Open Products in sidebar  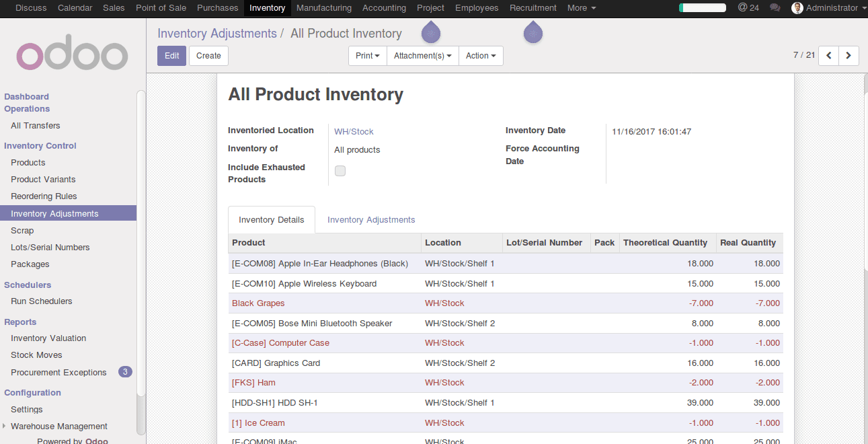coord(28,163)
